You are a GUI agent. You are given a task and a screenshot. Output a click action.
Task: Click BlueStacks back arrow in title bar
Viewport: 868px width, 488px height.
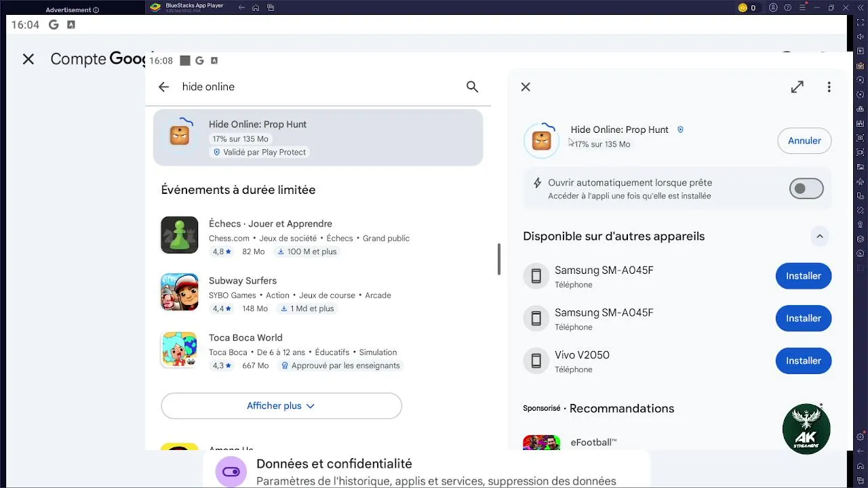tap(242, 7)
